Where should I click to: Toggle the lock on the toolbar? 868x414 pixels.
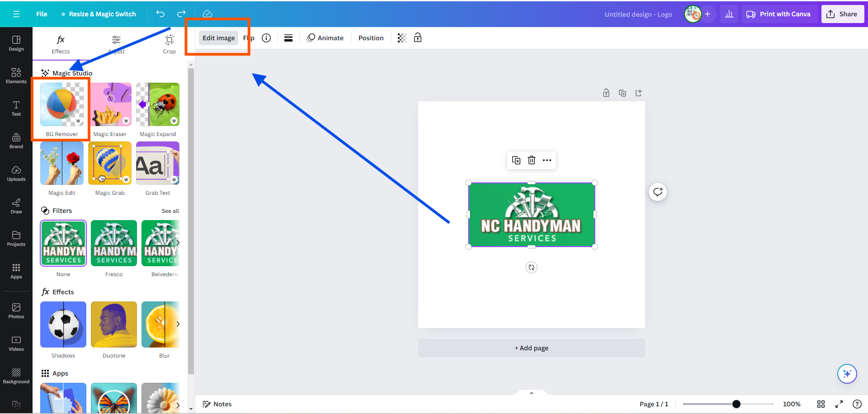pos(418,38)
